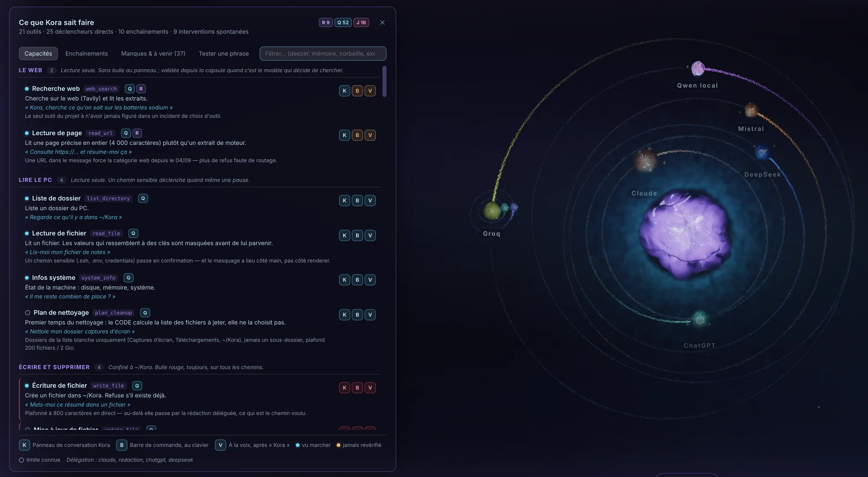Click the ÉCRIRE ET SUPPRIMER section header

pos(54,367)
